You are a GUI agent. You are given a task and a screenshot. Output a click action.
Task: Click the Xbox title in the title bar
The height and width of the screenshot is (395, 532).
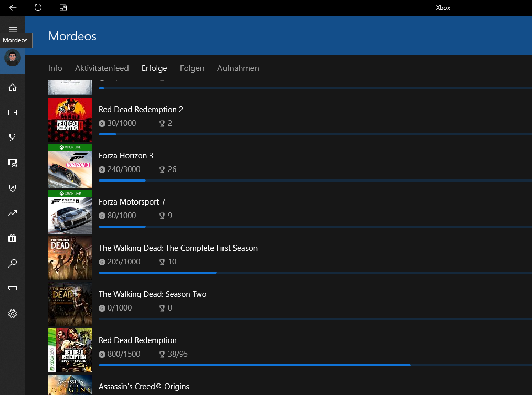[x=443, y=8]
